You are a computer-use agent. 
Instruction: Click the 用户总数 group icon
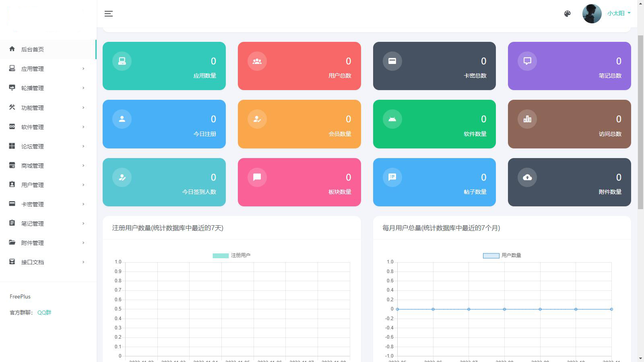[x=257, y=61]
